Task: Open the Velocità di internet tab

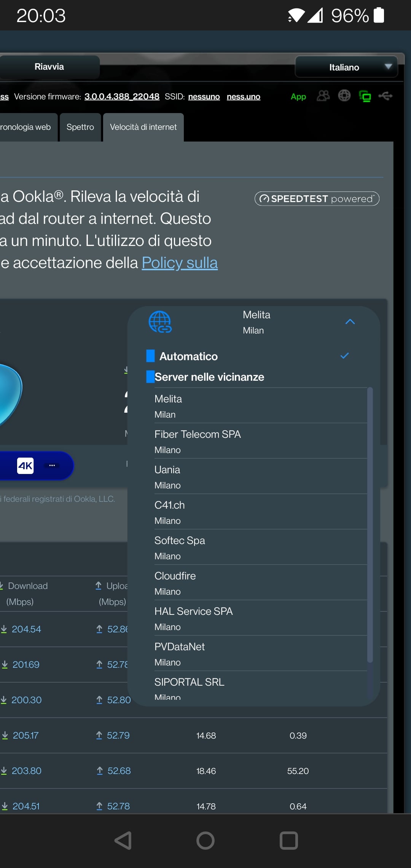Action: (x=143, y=127)
